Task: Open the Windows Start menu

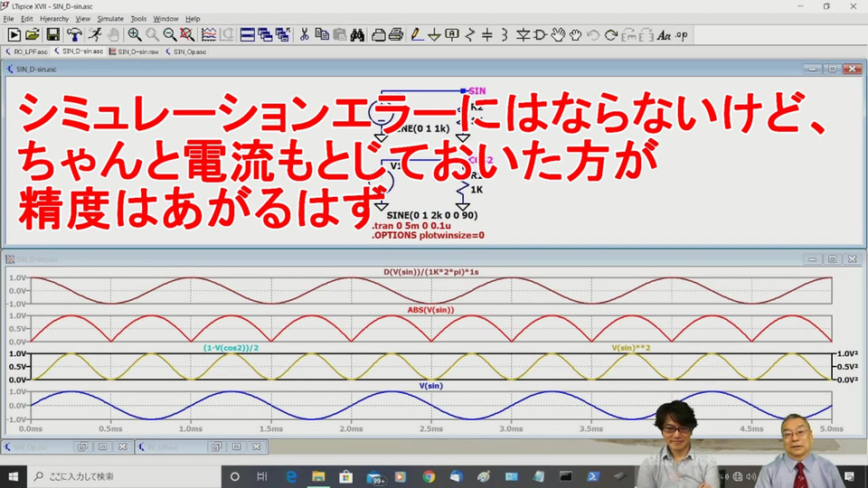Action: pyautogui.click(x=14, y=476)
